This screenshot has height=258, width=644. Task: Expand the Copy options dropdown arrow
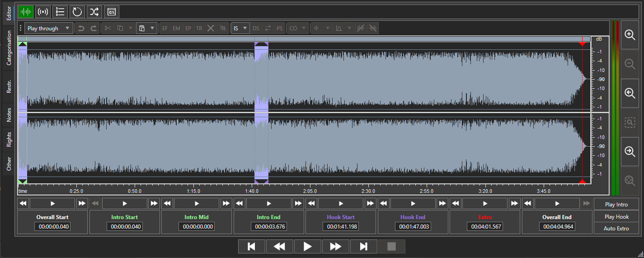point(131,28)
